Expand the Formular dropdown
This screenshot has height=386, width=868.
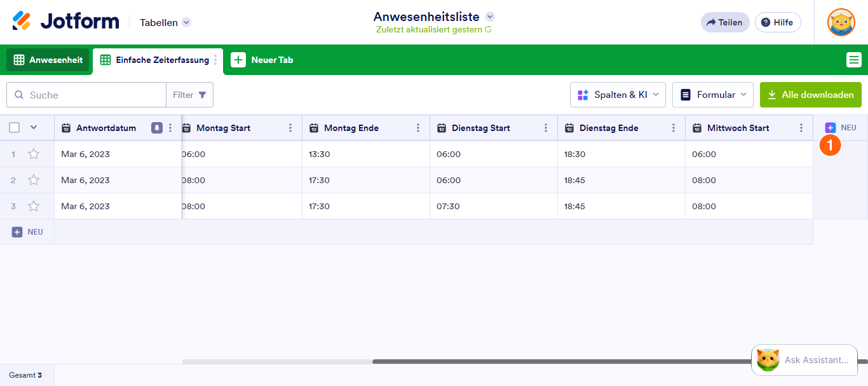coord(713,95)
